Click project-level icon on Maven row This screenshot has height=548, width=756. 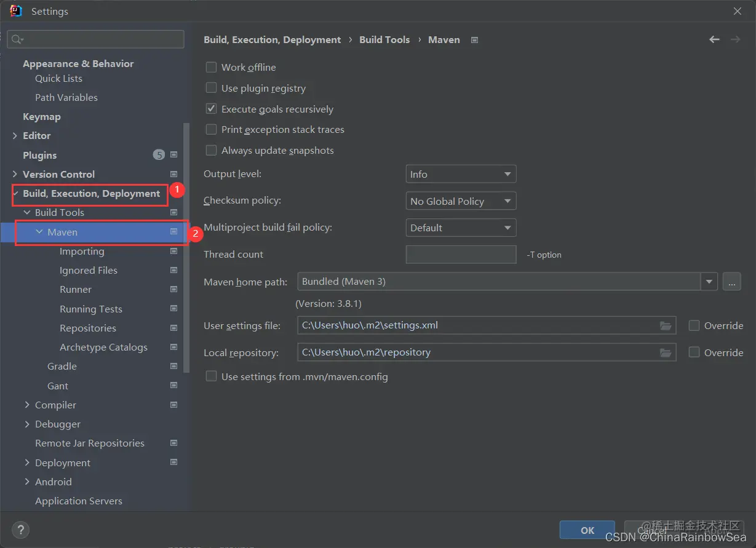[174, 232]
